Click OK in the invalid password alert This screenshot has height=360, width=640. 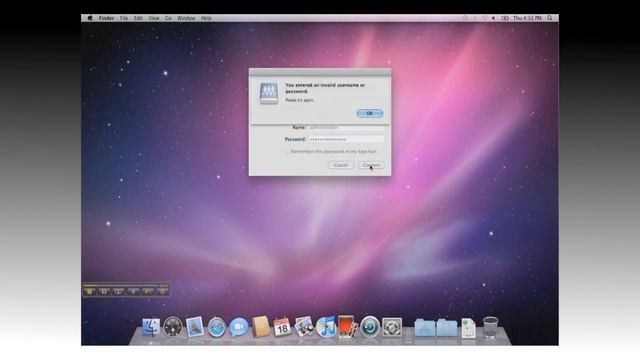click(x=370, y=113)
